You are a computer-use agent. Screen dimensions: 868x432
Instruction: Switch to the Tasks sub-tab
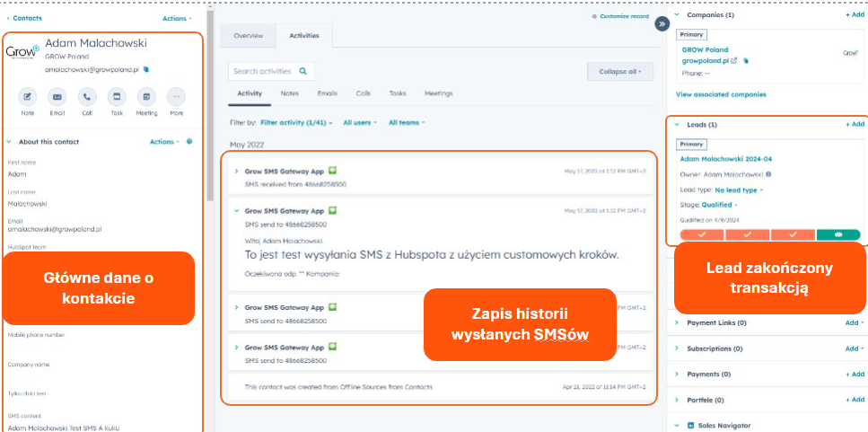click(398, 93)
